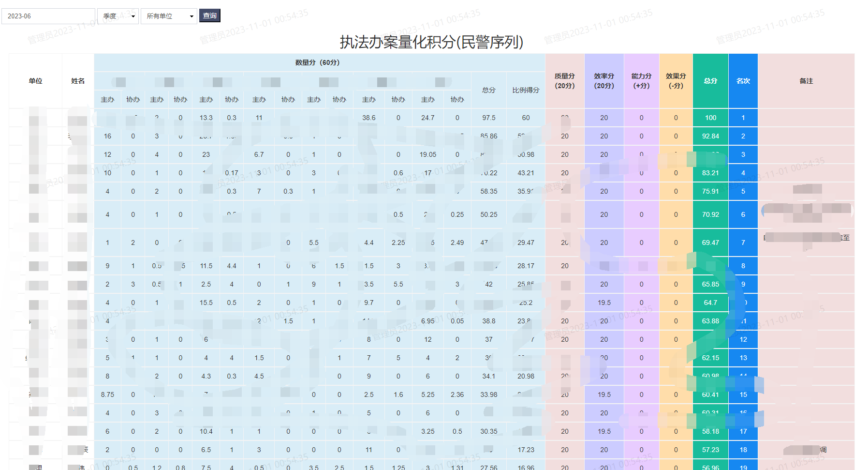Select the 姓名 column header
The height and width of the screenshot is (470, 868).
tap(78, 81)
